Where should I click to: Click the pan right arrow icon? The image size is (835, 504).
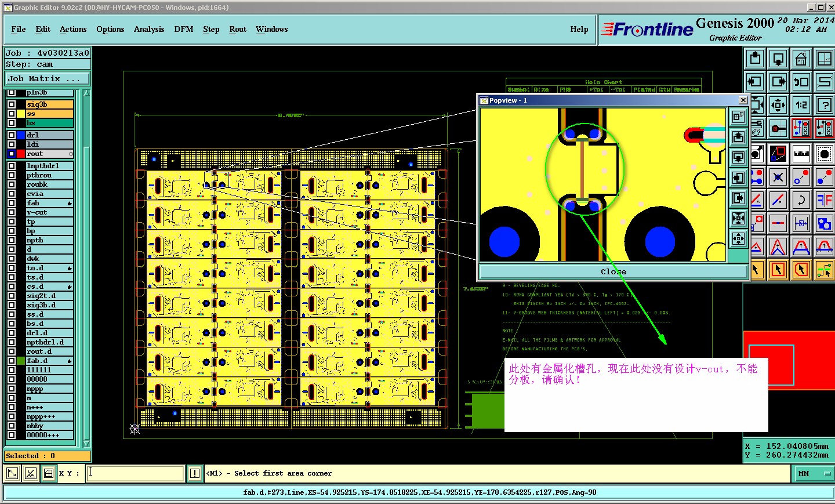click(x=778, y=82)
